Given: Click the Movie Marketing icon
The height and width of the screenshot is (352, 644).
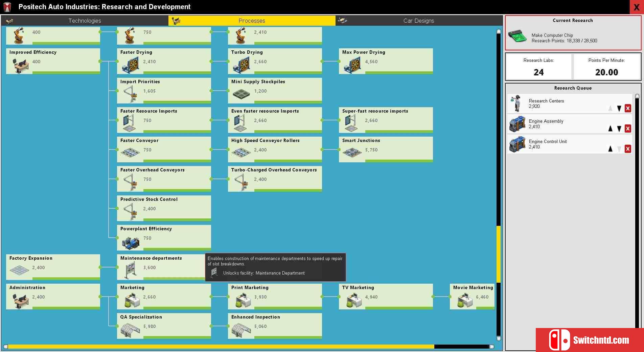Looking at the screenshot, I should pos(465,300).
